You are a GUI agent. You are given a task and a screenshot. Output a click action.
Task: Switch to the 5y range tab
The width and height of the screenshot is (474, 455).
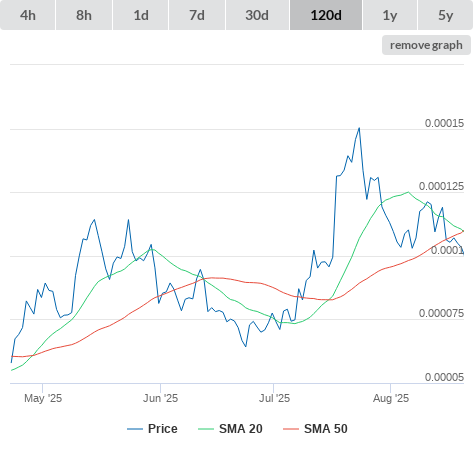coord(446,15)
